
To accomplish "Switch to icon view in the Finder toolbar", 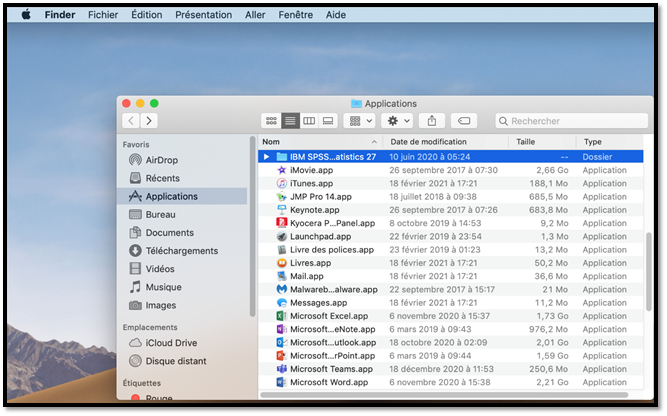I will point(271,121).
